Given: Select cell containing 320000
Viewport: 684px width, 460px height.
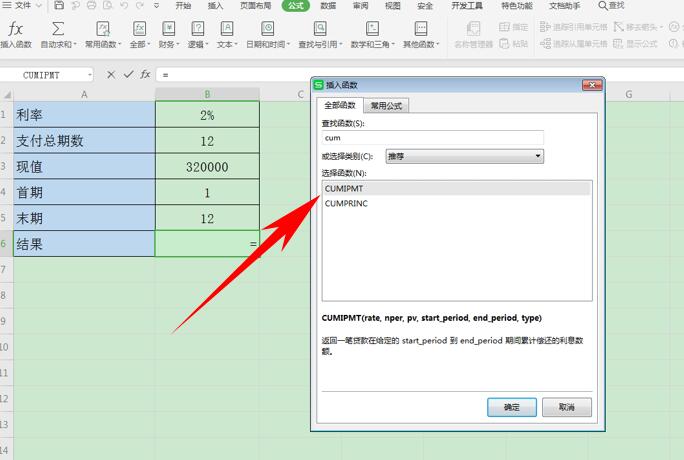Looking at the screenshot, I should tap(207, 166).
